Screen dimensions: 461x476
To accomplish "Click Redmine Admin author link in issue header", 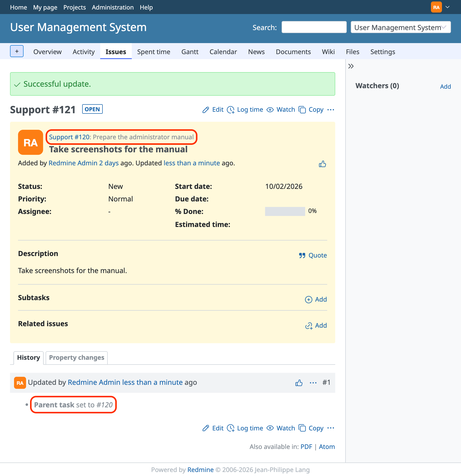I will pos(73,163).
